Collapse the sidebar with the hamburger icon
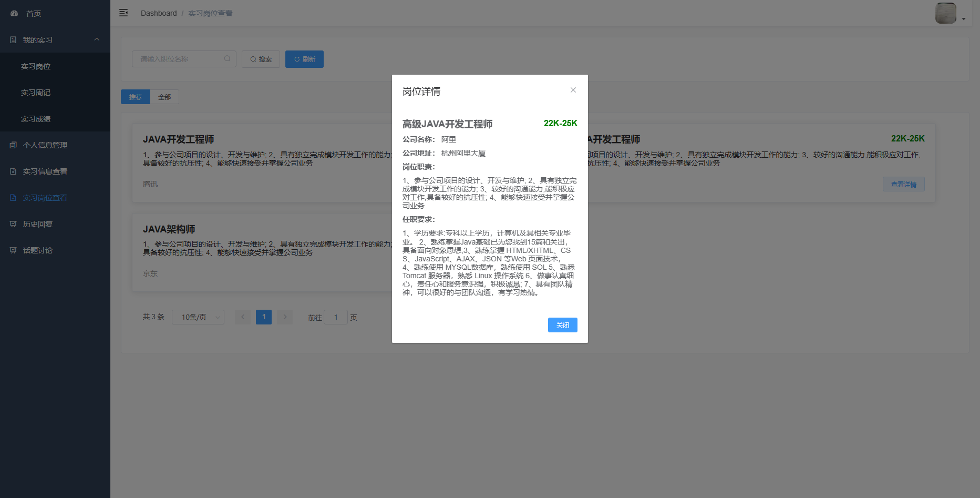Viewport: 980px width, 498px height. tap(123, 13)
